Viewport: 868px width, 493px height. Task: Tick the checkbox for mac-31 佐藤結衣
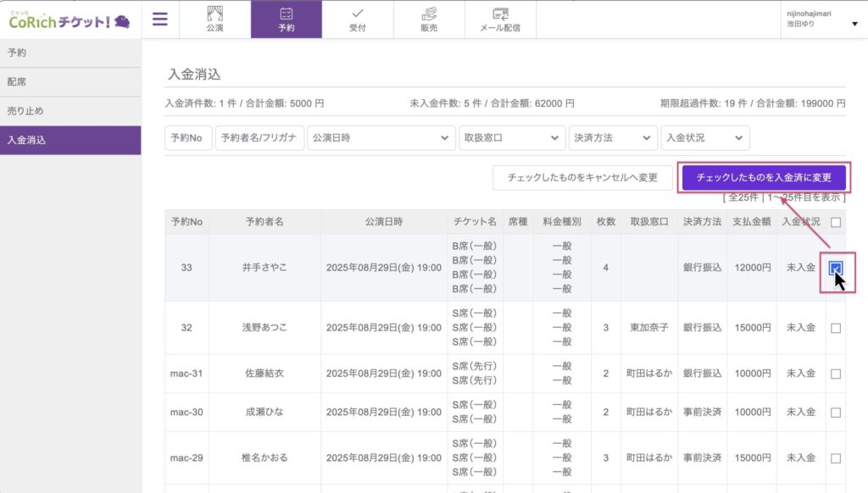coord(836,374)
